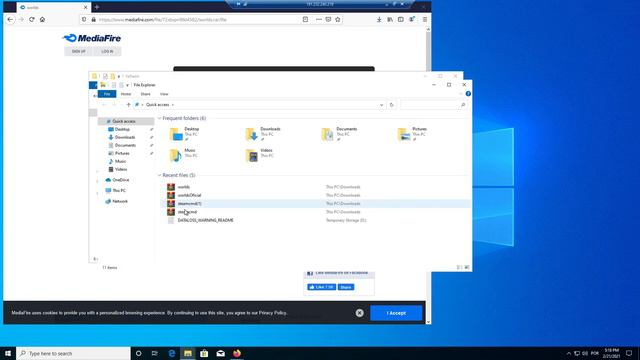Screen dimensions: 640x360
Task: Select the worlds archive in Recent files
Action: (x=184, y=187)
